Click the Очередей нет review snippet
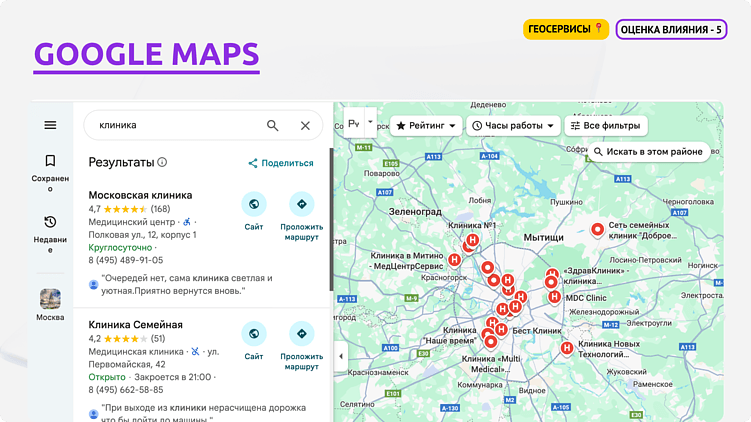The image size is (751, 422). click(186, 285)
